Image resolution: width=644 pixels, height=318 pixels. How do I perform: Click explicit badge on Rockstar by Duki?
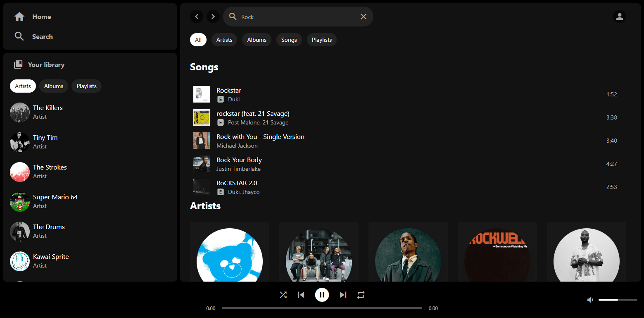point(221,99)
